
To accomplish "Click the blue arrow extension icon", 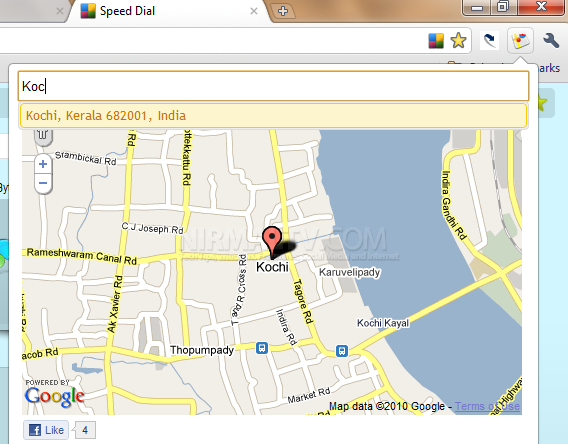I will [489, 41].
